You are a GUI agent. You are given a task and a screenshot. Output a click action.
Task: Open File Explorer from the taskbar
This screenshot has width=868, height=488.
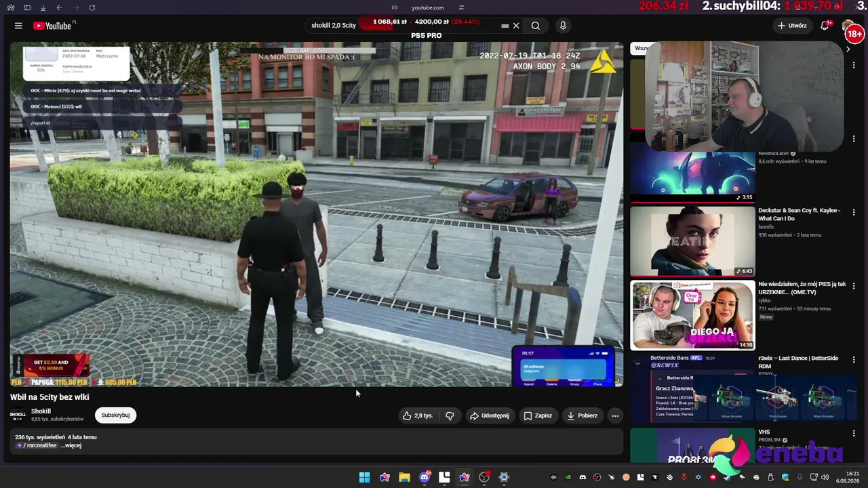pyautogui.click(x=404, y=477)
